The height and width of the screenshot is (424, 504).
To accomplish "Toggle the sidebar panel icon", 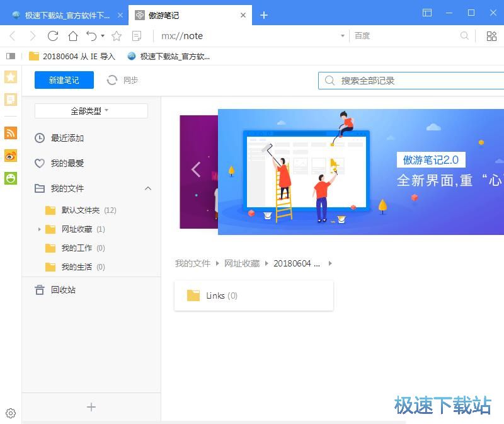I will pyautogui.click(x=11, y=56).
